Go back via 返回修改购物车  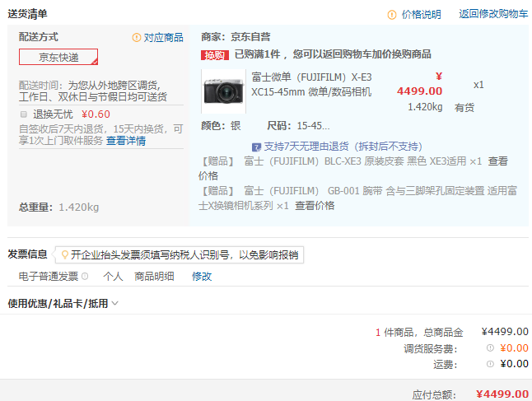(x=493, y=14)
